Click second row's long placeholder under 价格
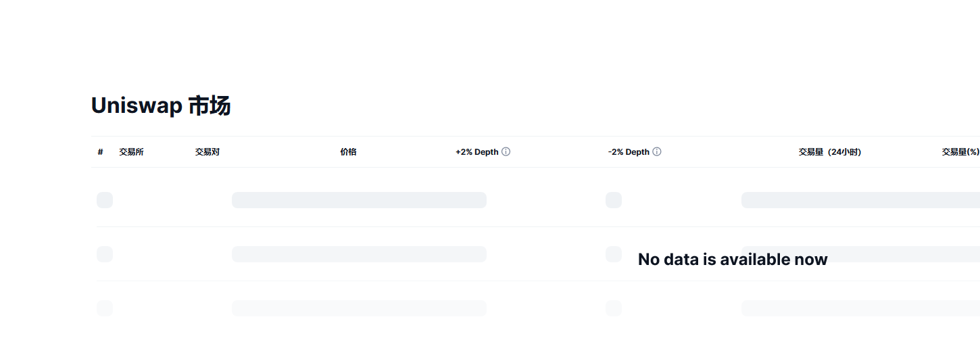This screenshot has width=980, height=338. (x=359, y=254)
